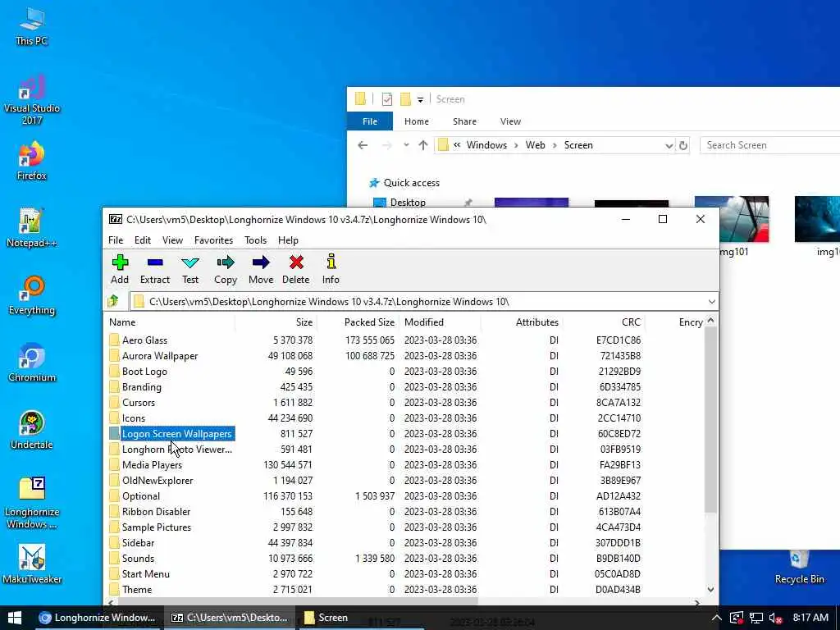This screenshot has height=630, width=840.
Task: Select the Visual Studio 2017 desktop shortcut
Action: (x=32, y=99)
